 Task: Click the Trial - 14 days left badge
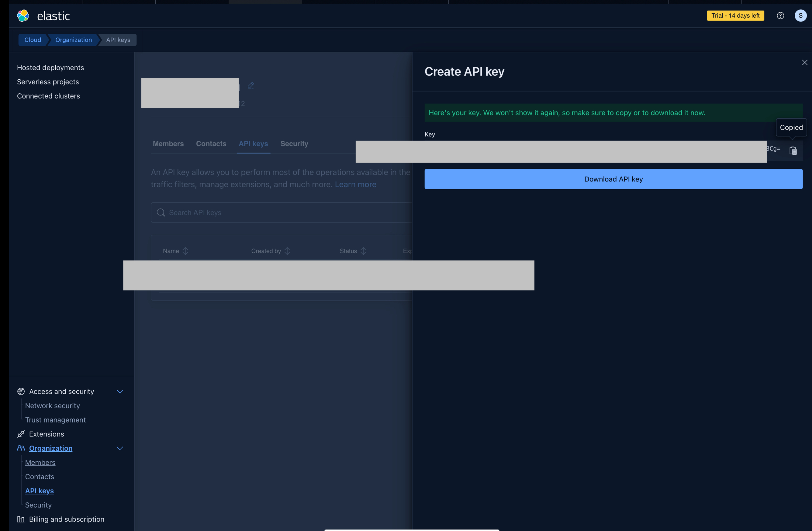click(x=735, y=15)
